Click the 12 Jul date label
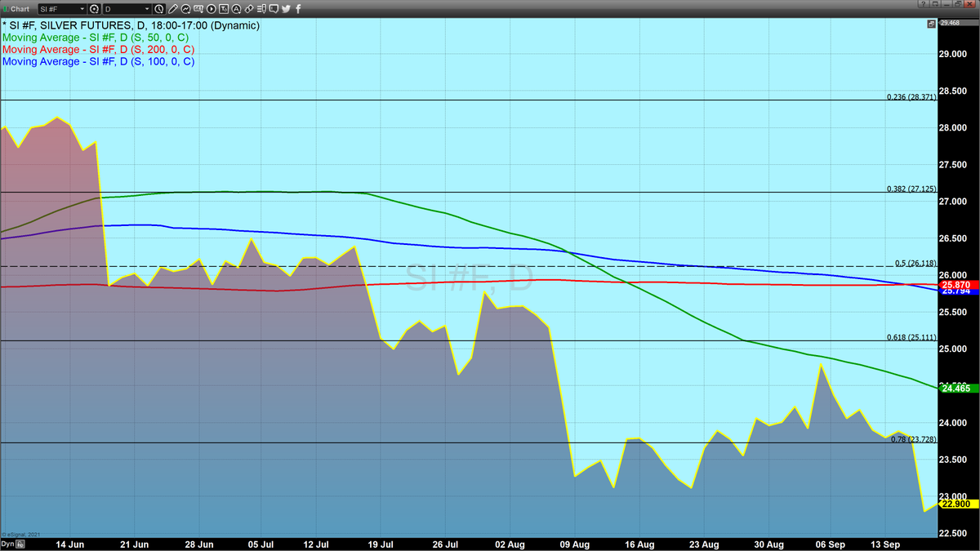The height and width of the screenshot is (551, 980). pos(316,544)
